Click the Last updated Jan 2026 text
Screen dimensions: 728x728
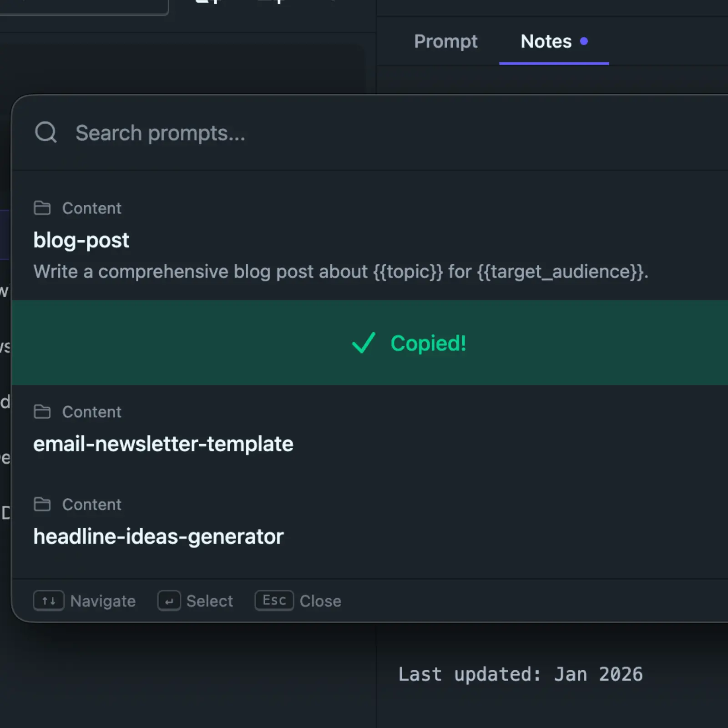(521, 674)
